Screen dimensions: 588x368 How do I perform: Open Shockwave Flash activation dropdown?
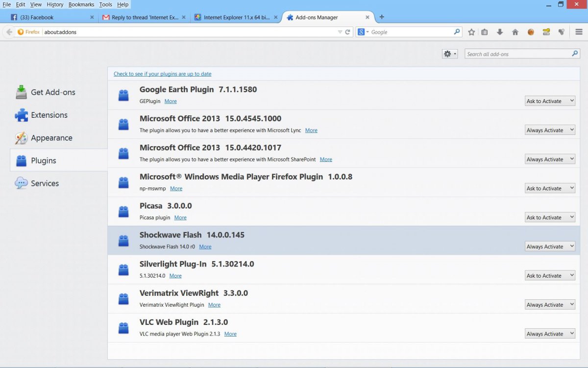click(x=550, y=246)
